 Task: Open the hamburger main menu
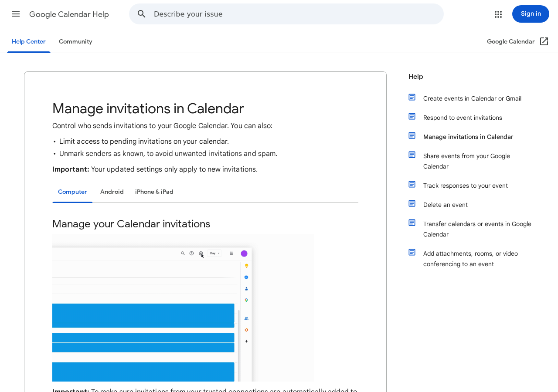click(x=16, y=14)
